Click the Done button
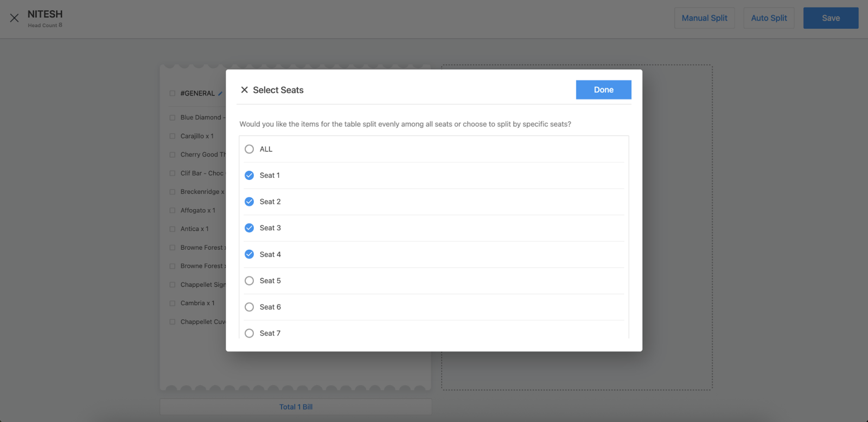868x422 pixels. point(603,90)
